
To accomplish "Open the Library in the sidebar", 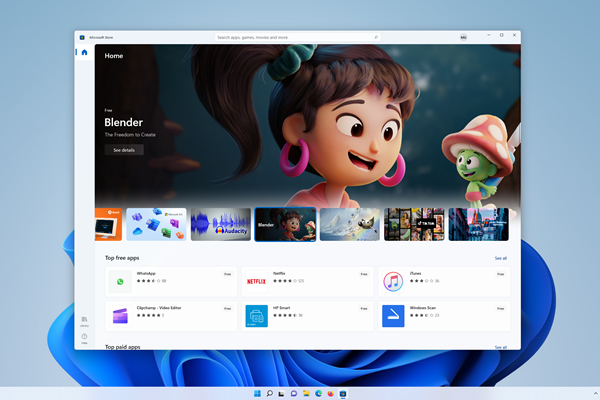I will point(84,321).
